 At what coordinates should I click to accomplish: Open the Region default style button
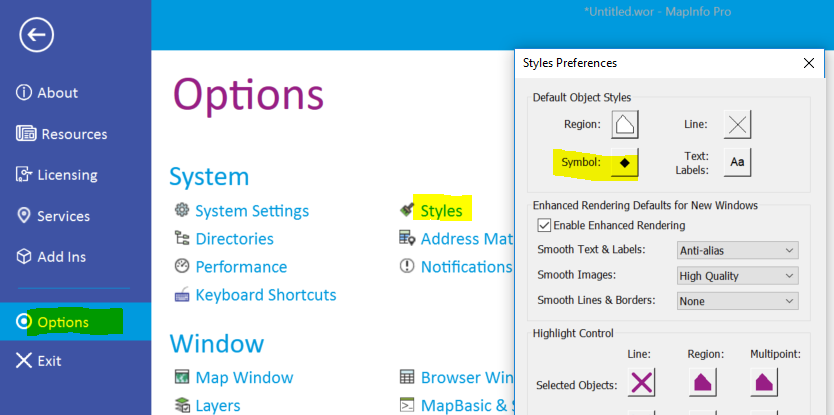pyautogui.click(x=624, y=125)
